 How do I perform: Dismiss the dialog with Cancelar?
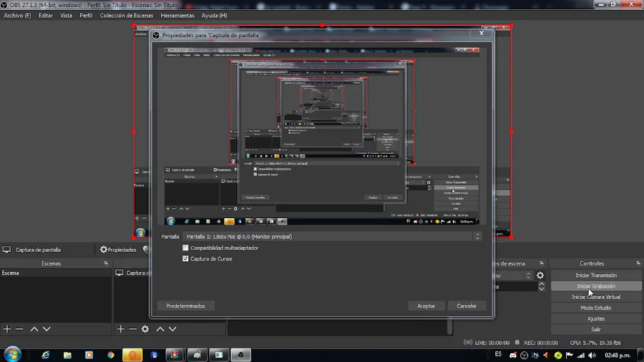coord(467,305)
